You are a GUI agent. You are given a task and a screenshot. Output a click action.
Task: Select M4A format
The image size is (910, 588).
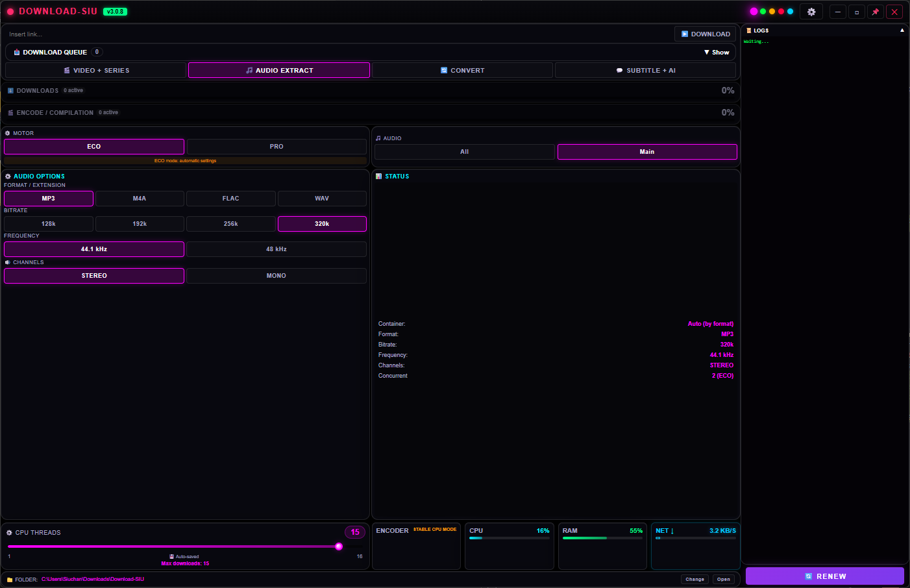(x=140, y=199)
